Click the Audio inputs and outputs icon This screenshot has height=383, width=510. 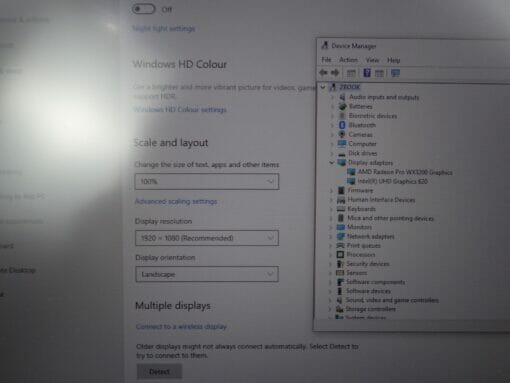(x=342, y=97)
